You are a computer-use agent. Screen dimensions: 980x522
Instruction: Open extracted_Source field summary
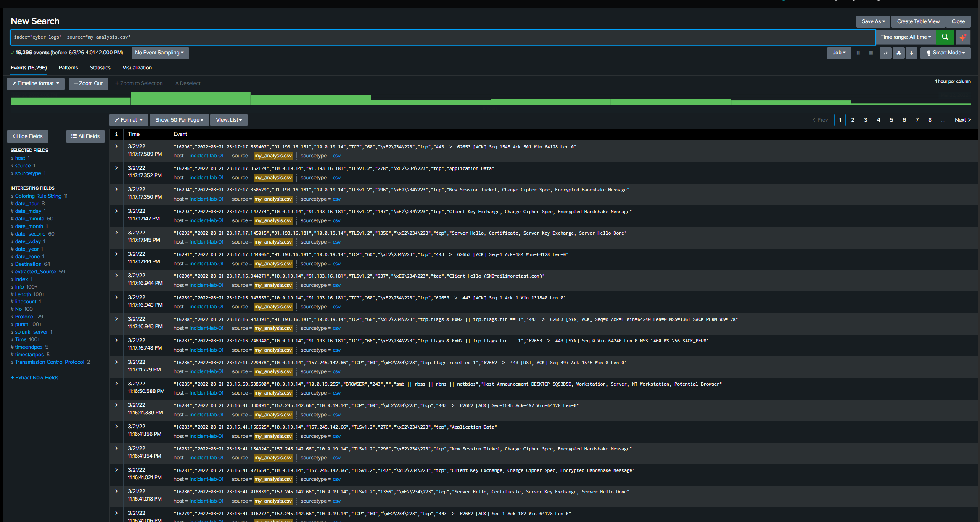35,272
